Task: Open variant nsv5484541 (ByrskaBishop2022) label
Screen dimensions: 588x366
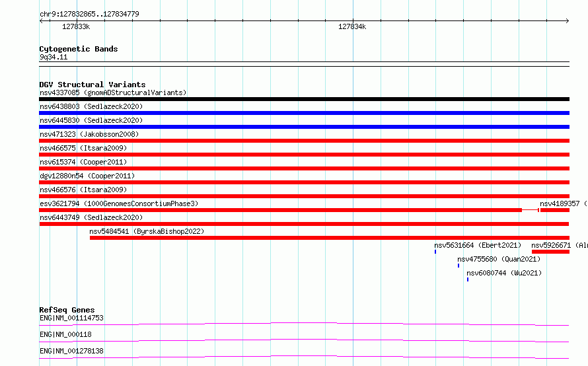Action: (x=147, y=231)
